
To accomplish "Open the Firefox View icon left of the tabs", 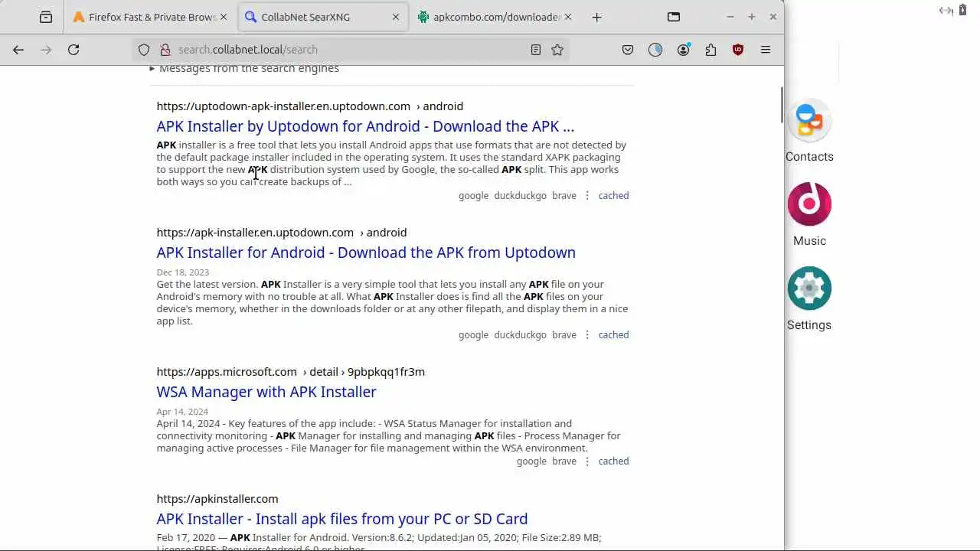I will point(46,17).
